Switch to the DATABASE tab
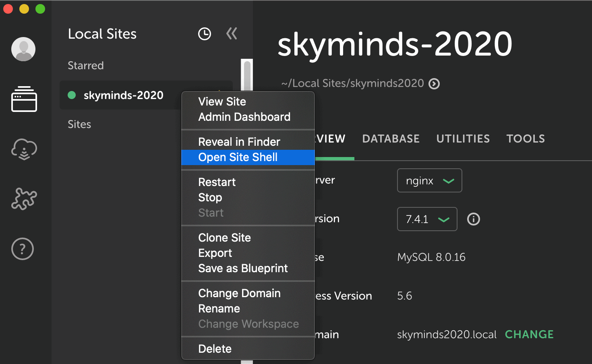592x364 pixels. pos(391,139)
